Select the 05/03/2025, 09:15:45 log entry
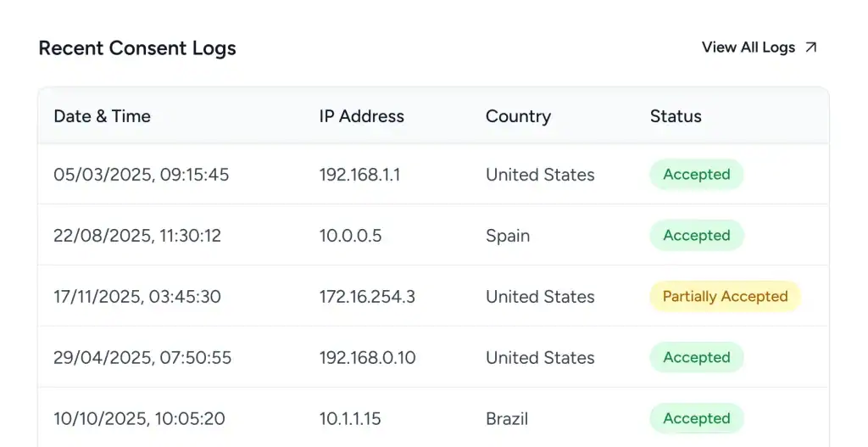The height and width of the screenshot is (447, 868). click(x=433, y=175)
